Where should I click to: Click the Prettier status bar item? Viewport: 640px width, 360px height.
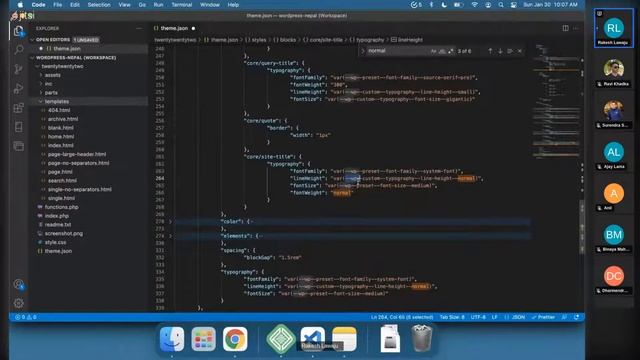(543, 317)
